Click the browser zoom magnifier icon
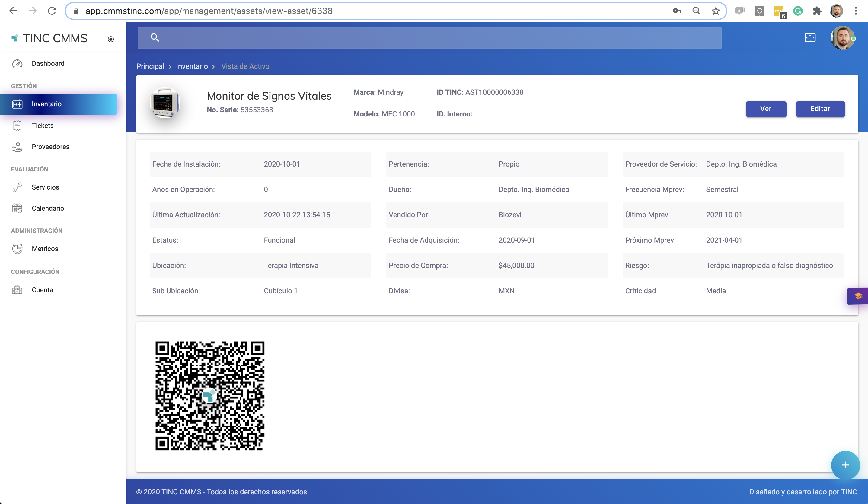This screenshot has height=504, width=868. 697,11
